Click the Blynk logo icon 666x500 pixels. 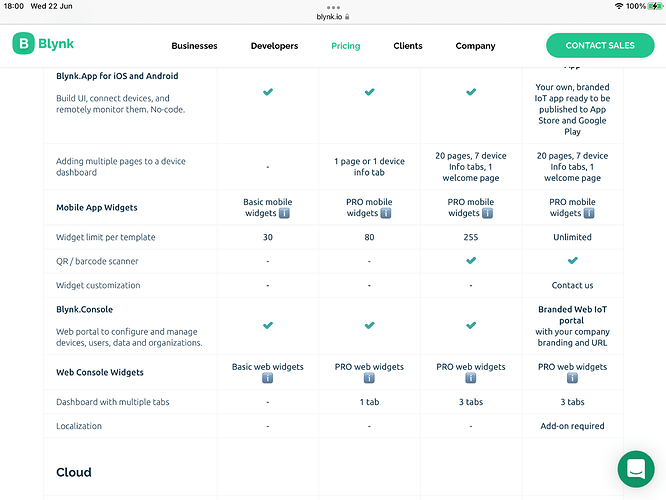tap(23, 43)
